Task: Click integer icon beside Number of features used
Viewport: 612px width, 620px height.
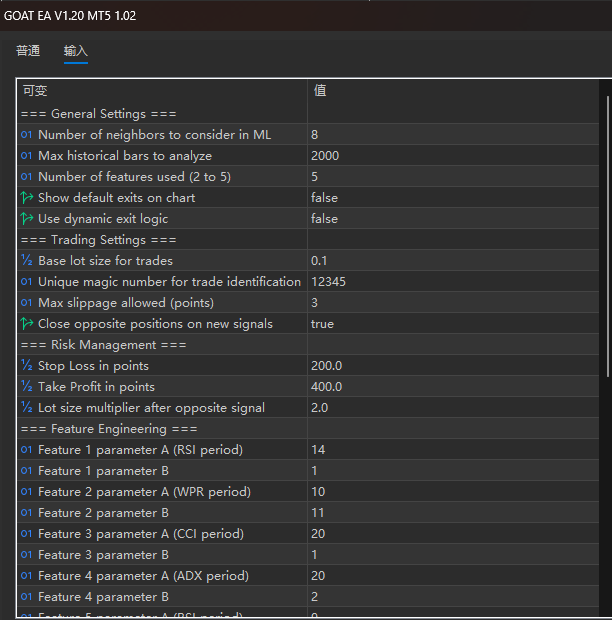Action: pos(26,177)
